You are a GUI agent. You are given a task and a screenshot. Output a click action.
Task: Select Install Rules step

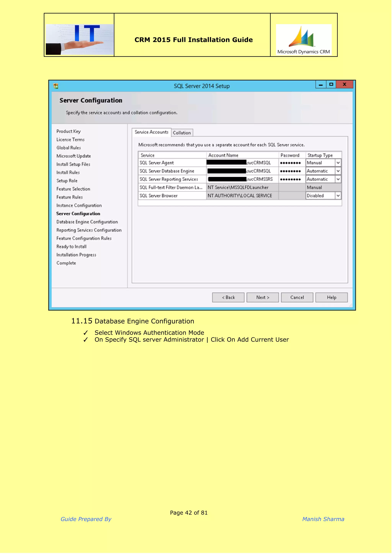point(68,173)
